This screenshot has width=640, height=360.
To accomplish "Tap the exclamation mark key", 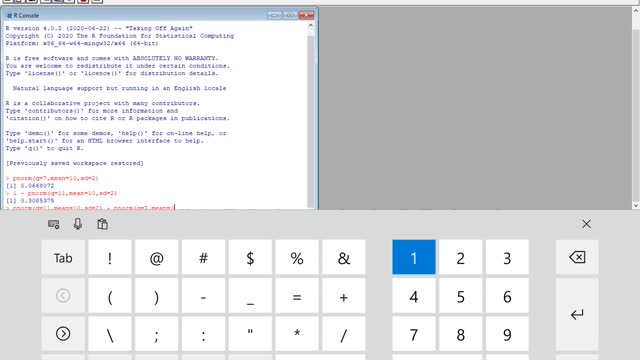I will (x=110, y=258).
